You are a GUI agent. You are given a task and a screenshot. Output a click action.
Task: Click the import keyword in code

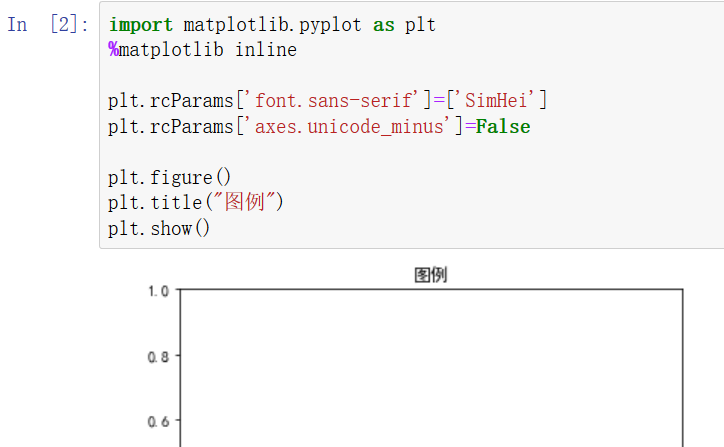pyautogui.click(x=141, y=24)
